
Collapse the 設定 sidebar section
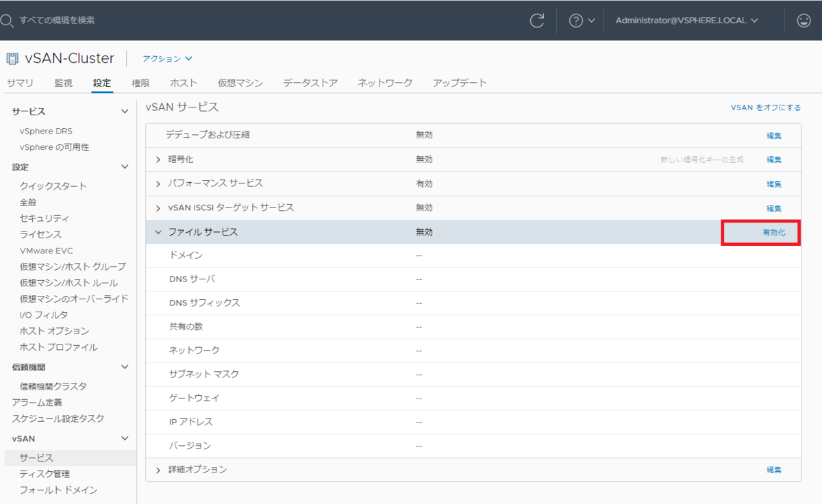point(124,166)
